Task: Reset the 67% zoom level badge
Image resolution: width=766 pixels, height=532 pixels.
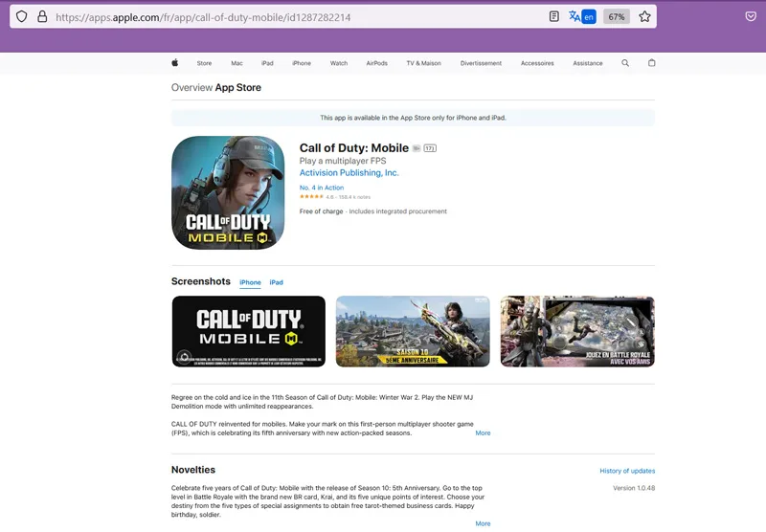Action: (617, 17)
